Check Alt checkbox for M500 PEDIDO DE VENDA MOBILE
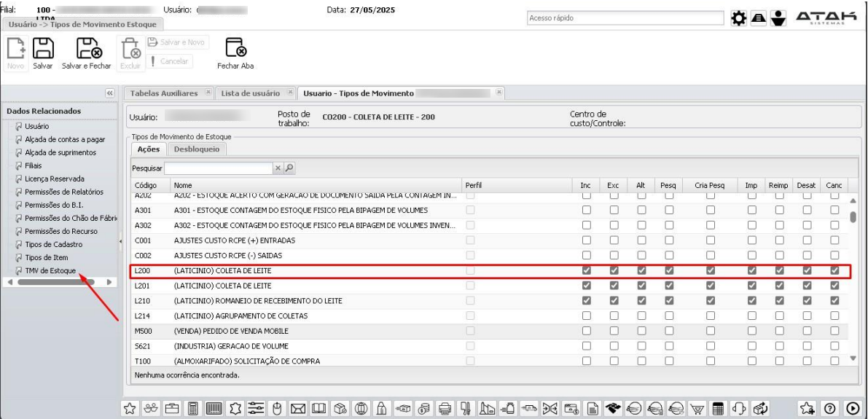Image resolution: width=868 pixels, height=419 pixels. coord(641,330)
